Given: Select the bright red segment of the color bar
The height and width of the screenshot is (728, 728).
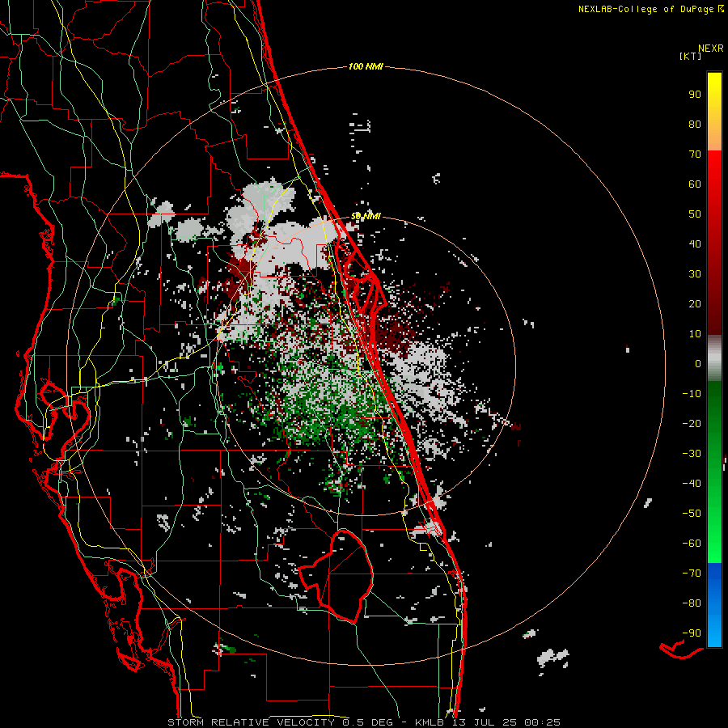Looking at the screenshot, I should click(x=714, y=241).
